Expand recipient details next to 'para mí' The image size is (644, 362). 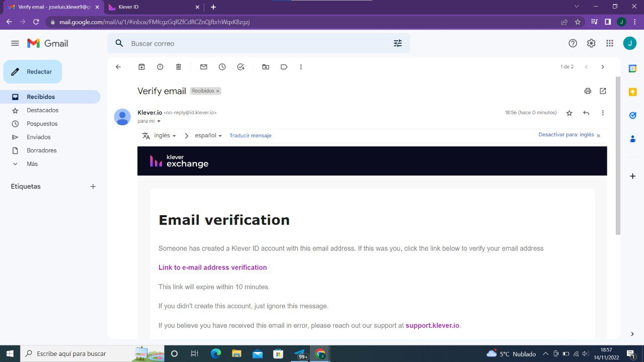(159, 121)
